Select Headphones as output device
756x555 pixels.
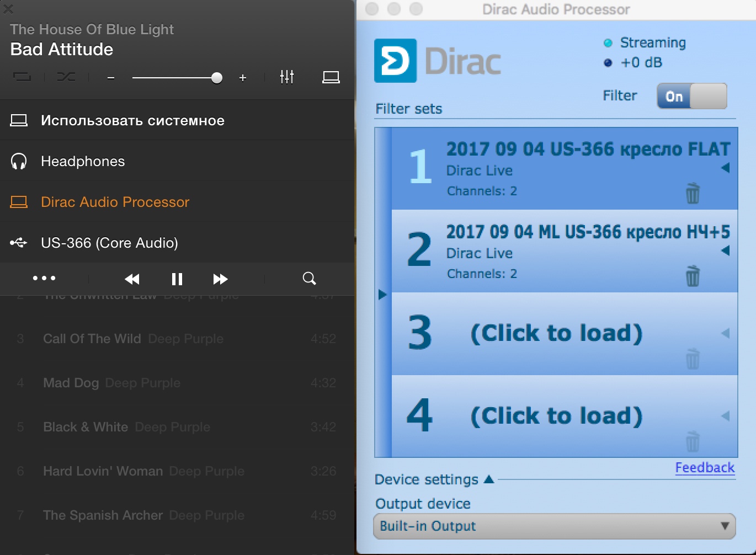[x=83, y=162]
